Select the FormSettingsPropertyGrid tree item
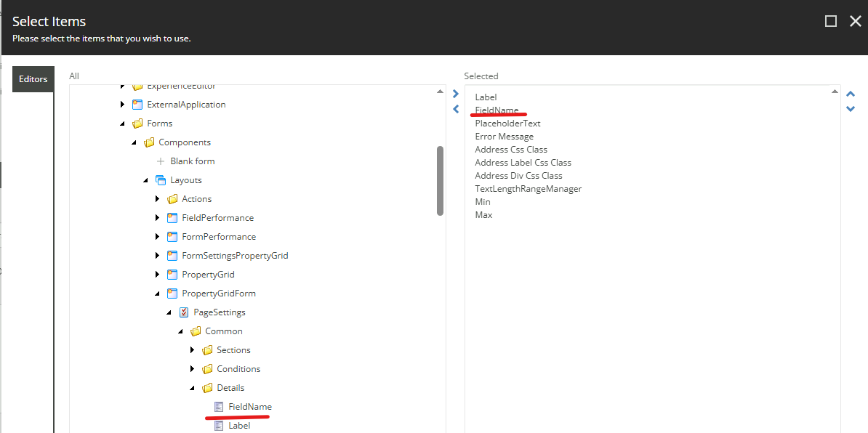 click(236, 256)
